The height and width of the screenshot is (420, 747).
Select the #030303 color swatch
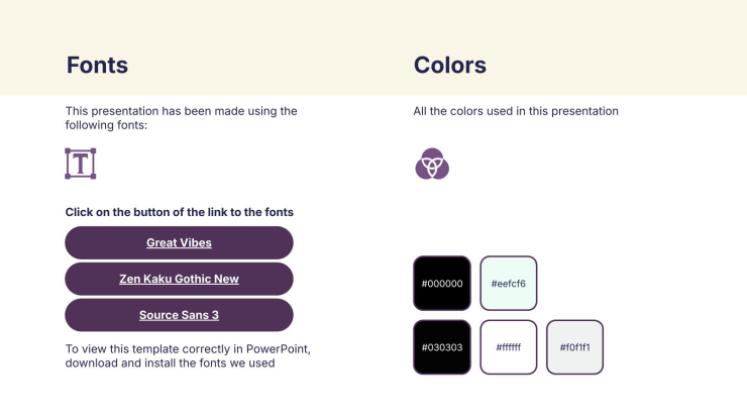click(442, 347)
